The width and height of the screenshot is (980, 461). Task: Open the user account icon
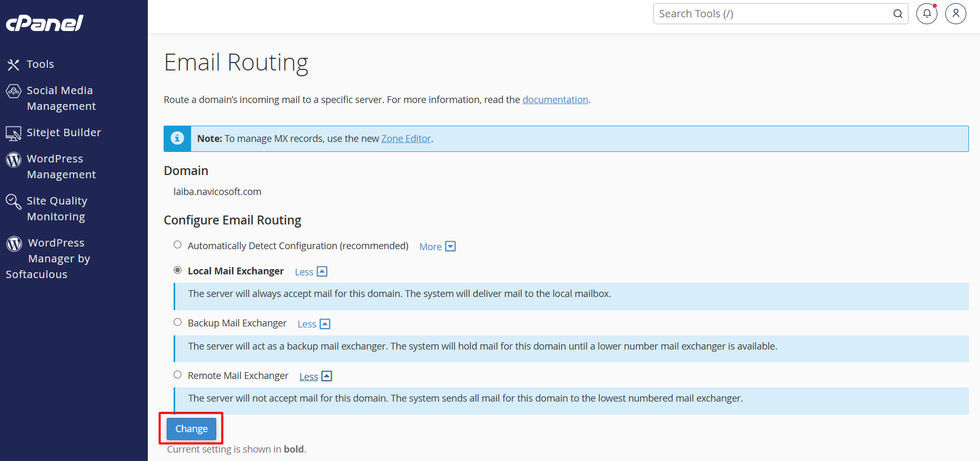click(955, 14)
